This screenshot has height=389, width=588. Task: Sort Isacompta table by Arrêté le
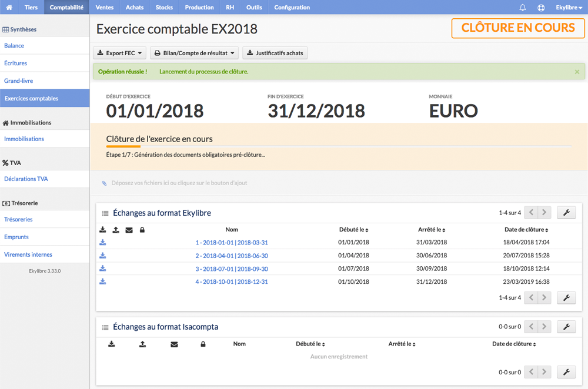tap(402, 344)
